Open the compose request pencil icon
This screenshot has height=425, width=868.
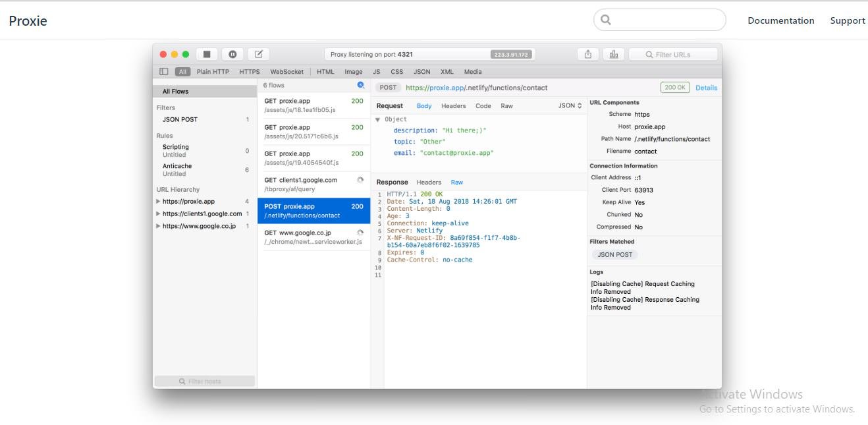(259, 55)
